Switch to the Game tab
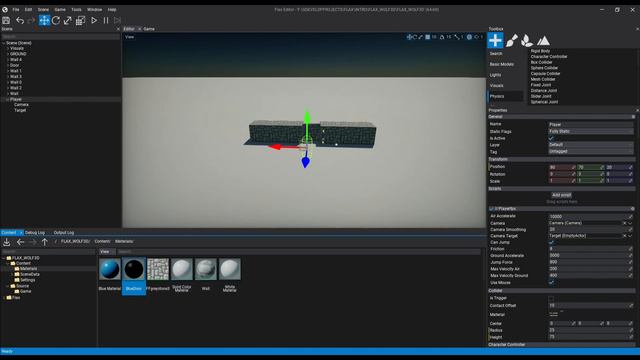Screen dimensions: 640x360 (x=149, y=29)
